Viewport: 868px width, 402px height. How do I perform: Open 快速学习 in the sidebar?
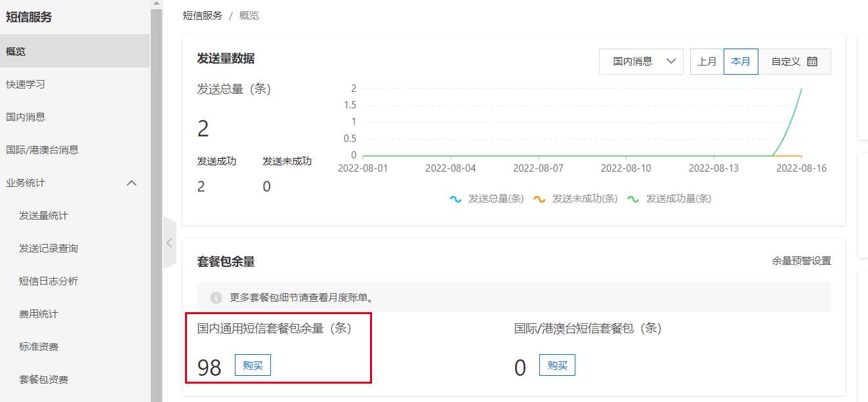(x=25, y=85)
